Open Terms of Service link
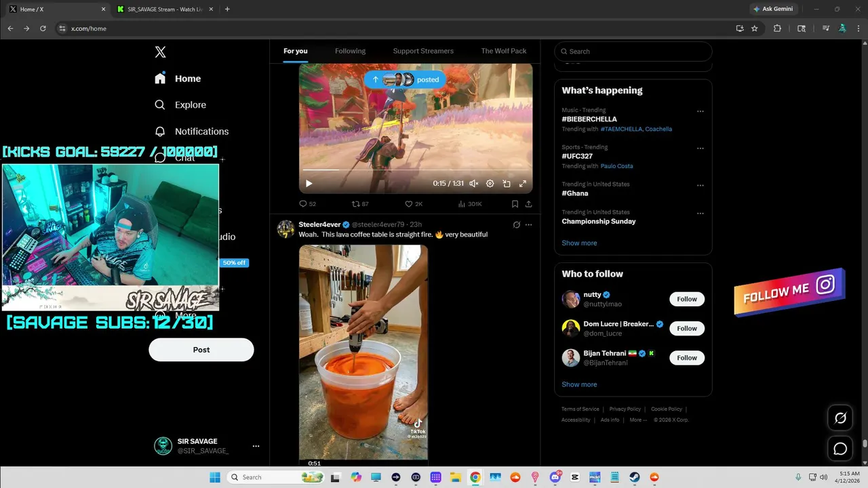Screen dimensions: 868x488 (580, 409)
